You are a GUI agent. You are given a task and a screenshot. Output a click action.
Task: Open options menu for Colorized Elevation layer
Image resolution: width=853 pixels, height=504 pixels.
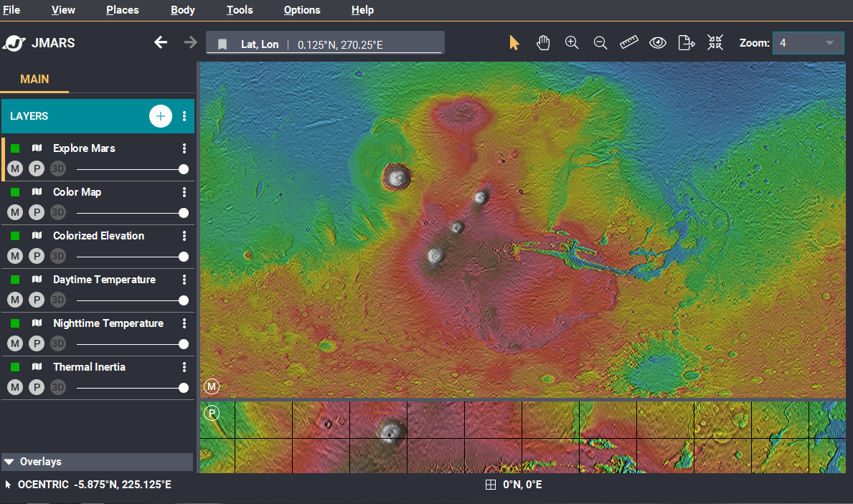[x=184, y=236]
